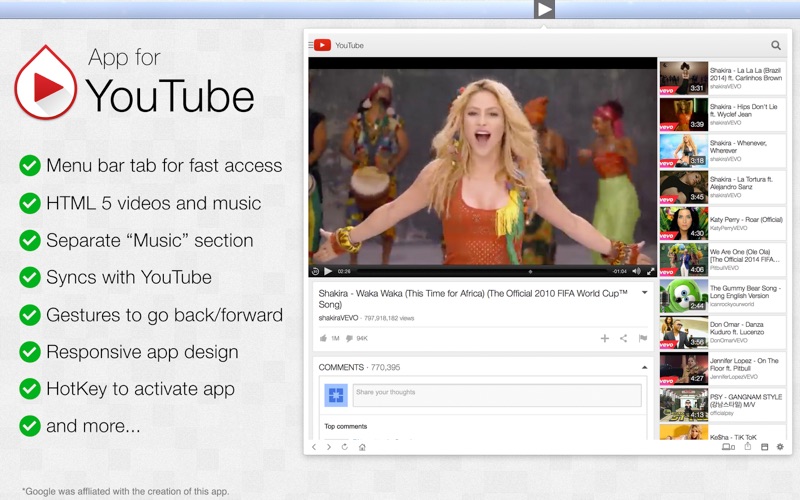This screenshot has width=800, height=500.
Task: Share the Waka Waka video via share icon
Action: coord(623,338)
